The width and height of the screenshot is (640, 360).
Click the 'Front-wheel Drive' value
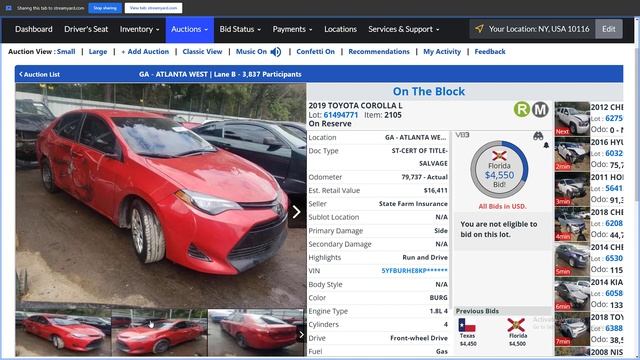(x=419, y=338)
